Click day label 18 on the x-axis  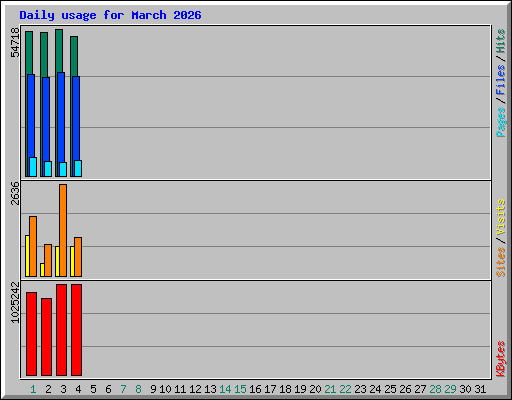point(285,389)
